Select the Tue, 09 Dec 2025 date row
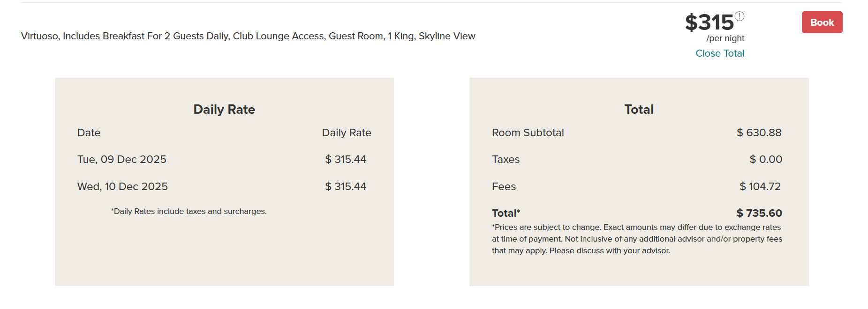 122,160
